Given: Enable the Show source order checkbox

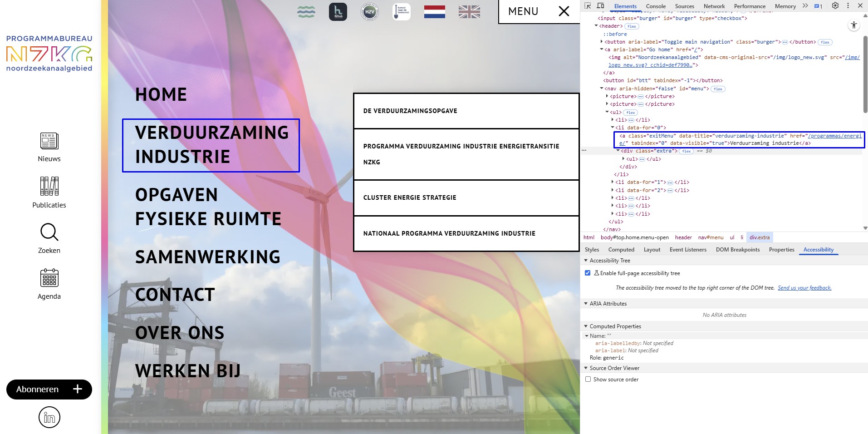Looking at the screenshot, I should pyautogui.click(x=588, y=379).
